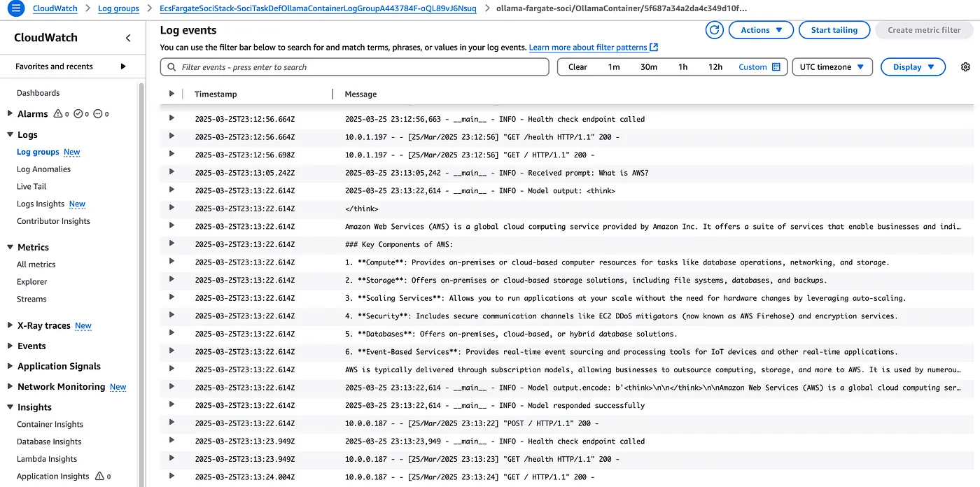980x487 pixels.
Task: Open Log Anomalies in the sidebar
Action: 43,169
